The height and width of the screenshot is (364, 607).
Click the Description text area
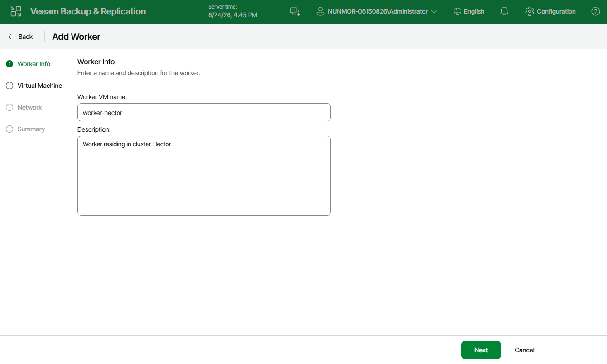204,176
